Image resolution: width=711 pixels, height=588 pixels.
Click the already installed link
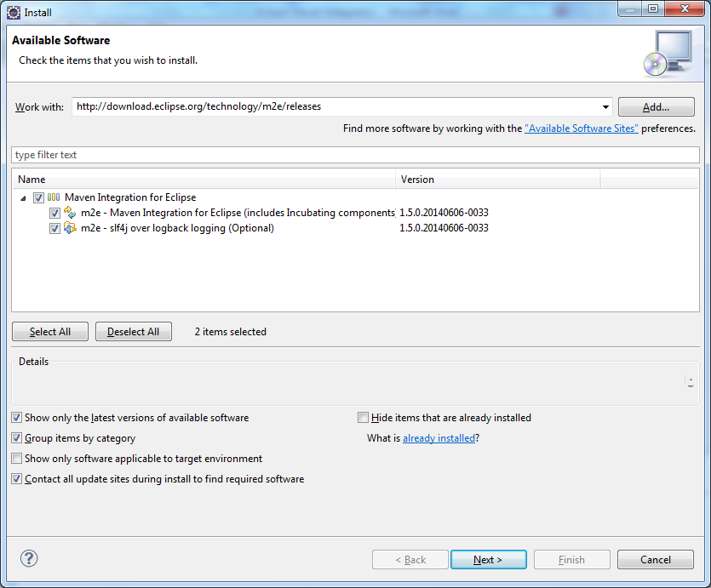tap(439, 437)
